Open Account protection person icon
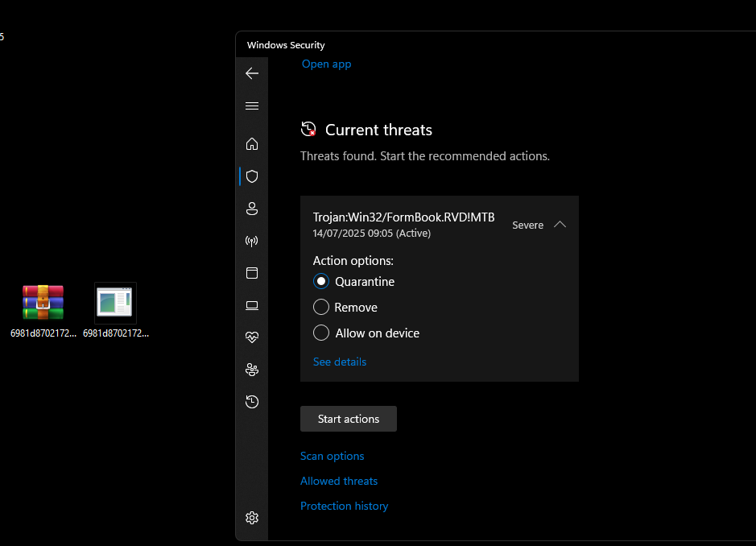Image resolution: width=756 pixels, height=546 pixels. click(x=252, y=209)
